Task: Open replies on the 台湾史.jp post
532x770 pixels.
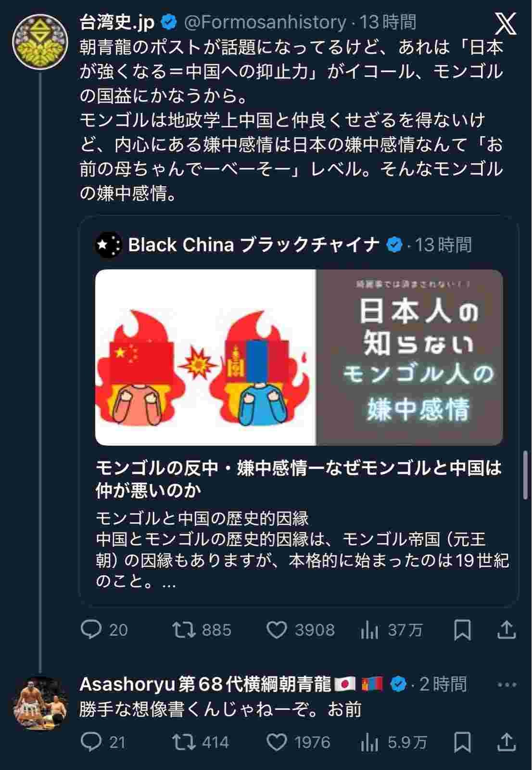Action: pyautogui.click(x=104, y=630)
